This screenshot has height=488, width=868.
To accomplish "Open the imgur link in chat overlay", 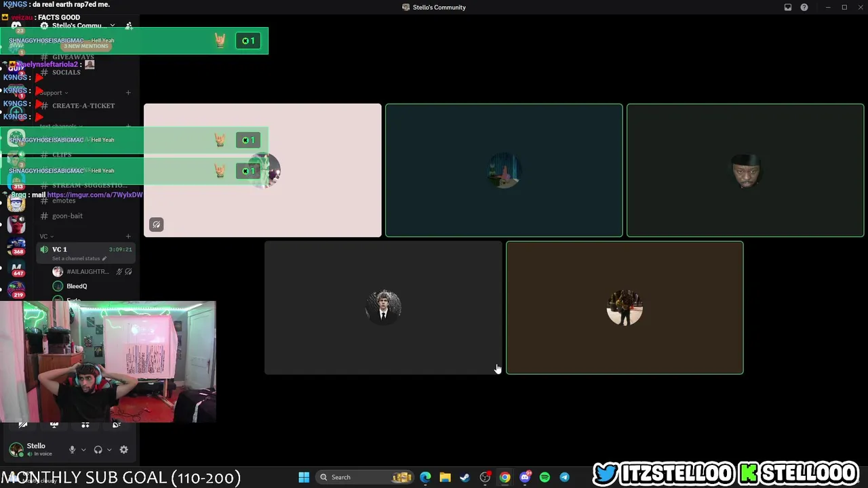I will tap(95, 195).
